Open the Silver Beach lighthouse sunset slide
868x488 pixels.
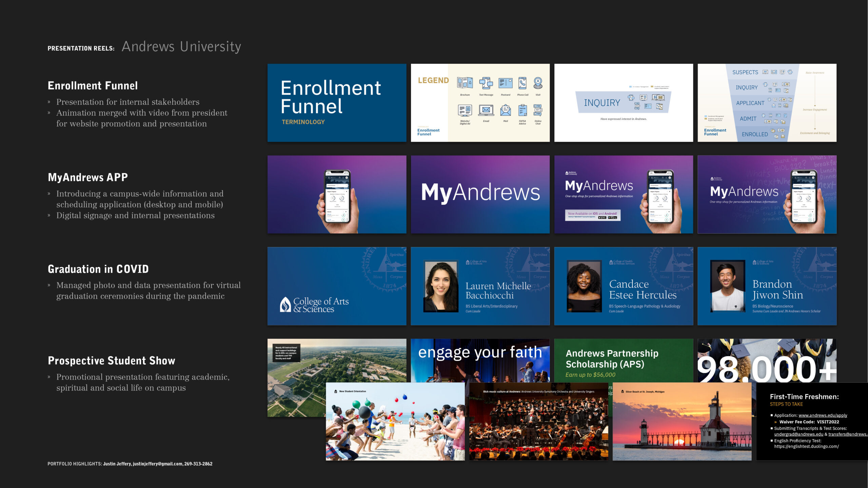682,421
